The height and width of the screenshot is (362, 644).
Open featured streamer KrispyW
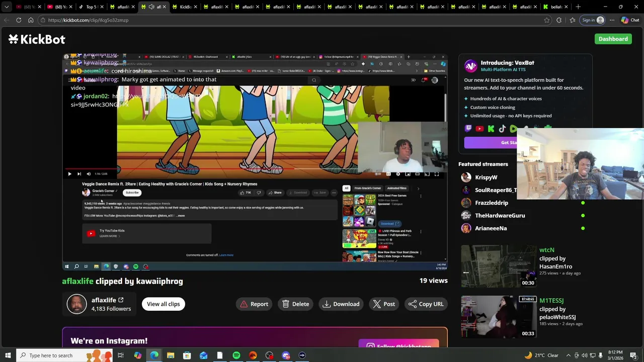(486, 177)
